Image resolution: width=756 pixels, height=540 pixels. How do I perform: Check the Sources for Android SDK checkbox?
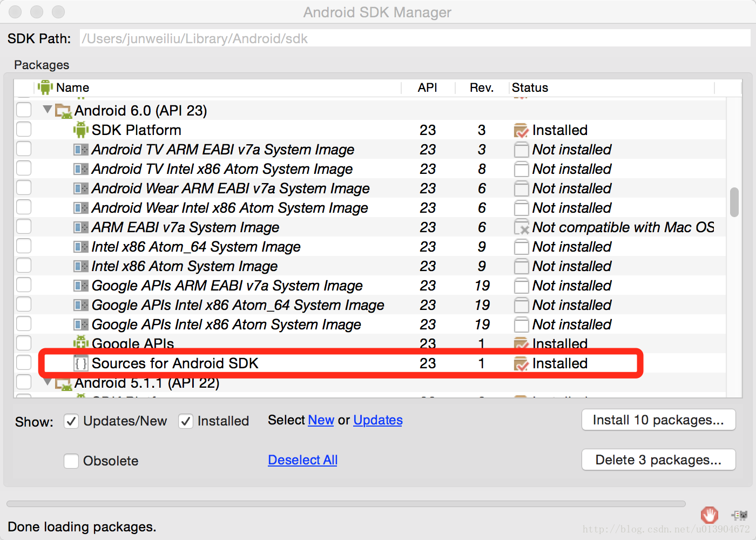point(24,362)
